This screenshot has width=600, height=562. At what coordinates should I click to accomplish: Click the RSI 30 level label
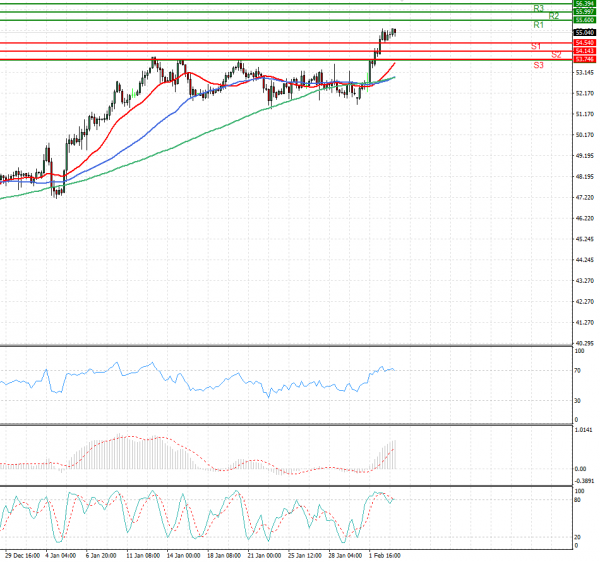point(577,401)
